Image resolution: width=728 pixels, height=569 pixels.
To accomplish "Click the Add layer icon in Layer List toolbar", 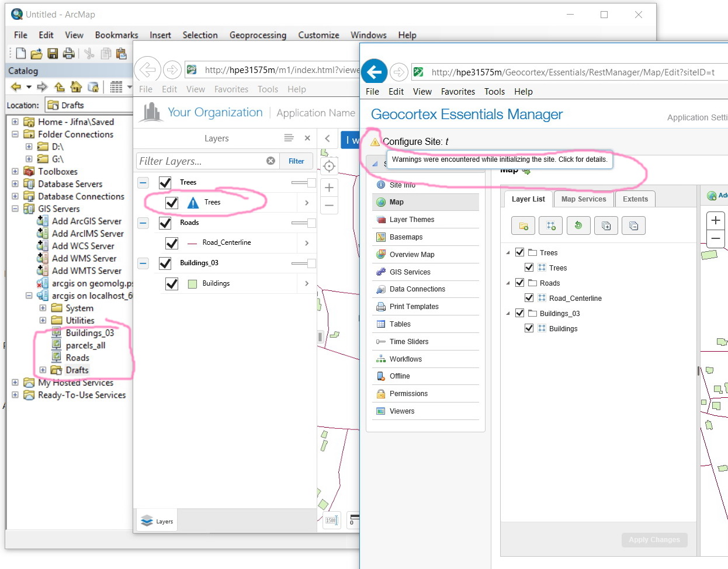I will [550, 225].
